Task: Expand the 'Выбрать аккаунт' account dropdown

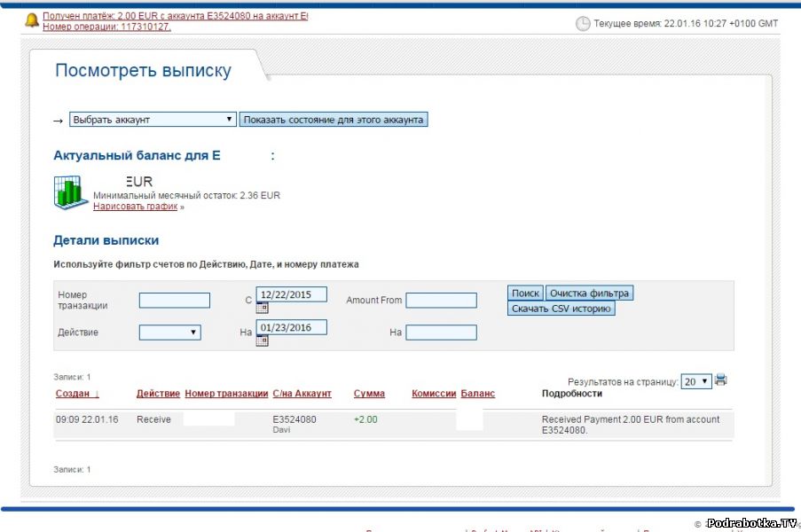Action: point(153,120)
